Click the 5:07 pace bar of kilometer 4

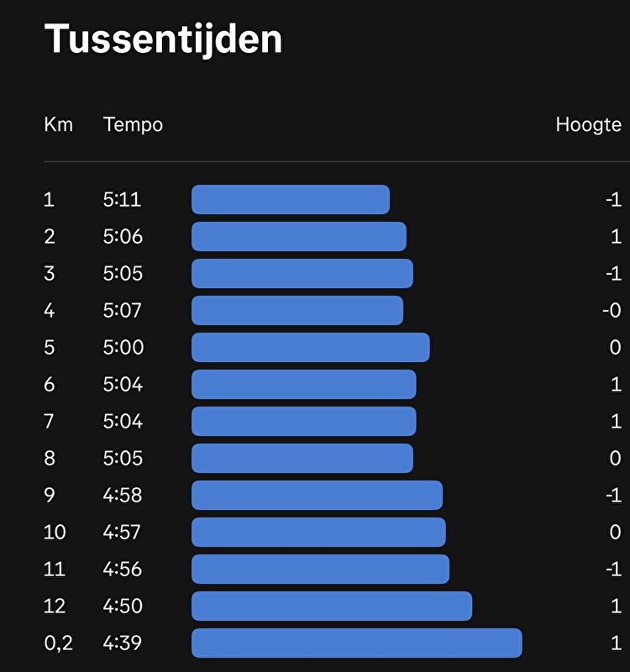(297, 311)
